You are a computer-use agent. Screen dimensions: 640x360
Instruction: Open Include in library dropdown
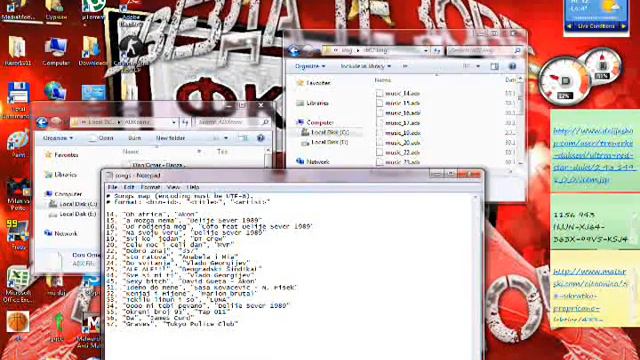366,66
